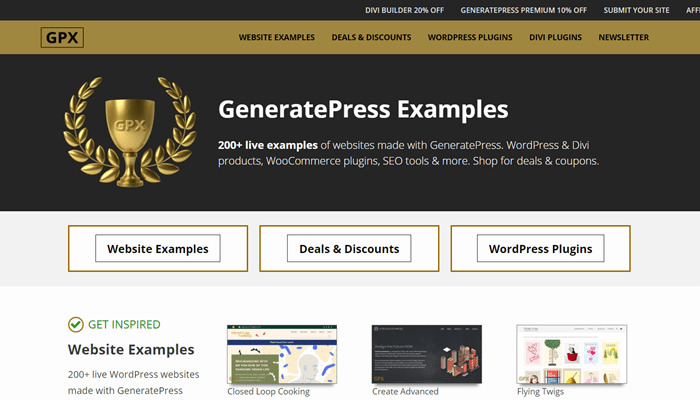Open Newsletter menu item

(624, 38)
